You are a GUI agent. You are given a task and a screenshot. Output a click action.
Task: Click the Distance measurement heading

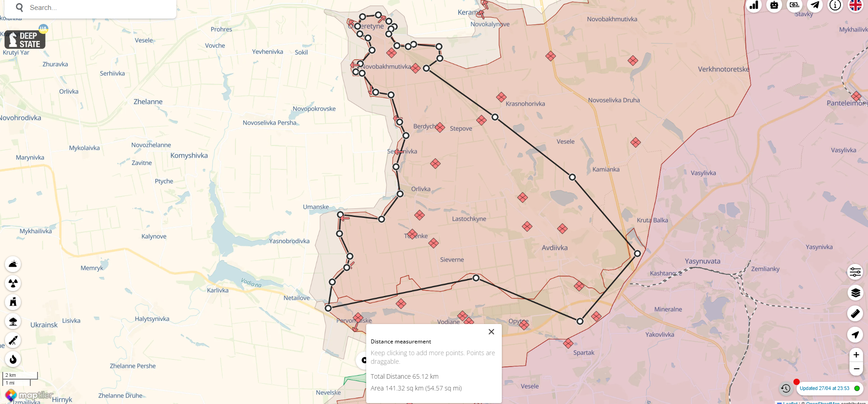(x=401, y=342)
